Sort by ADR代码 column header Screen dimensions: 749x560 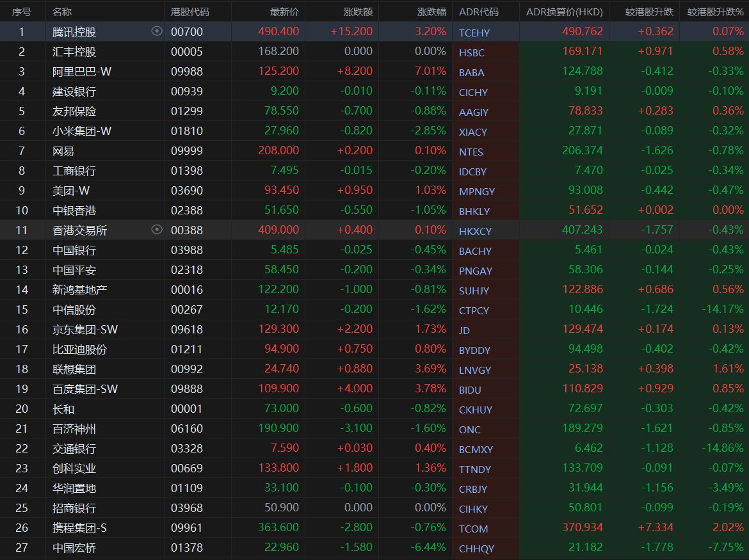[479, 12]
